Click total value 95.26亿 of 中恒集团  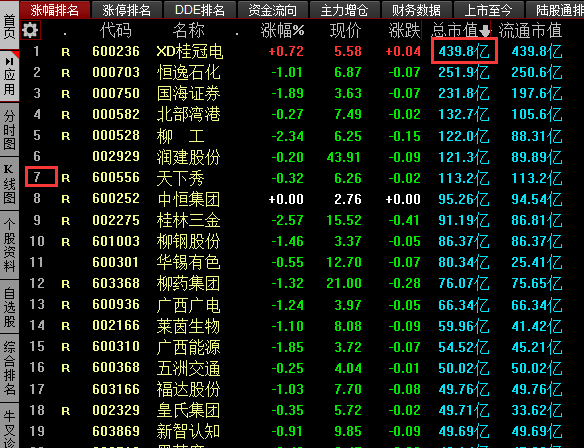[464, 199]
